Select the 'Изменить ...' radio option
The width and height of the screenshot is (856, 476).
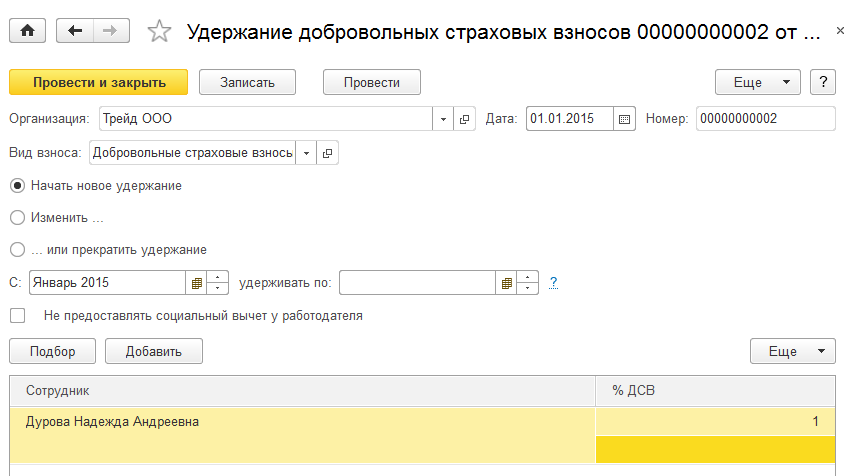click(x=17, y=217)
